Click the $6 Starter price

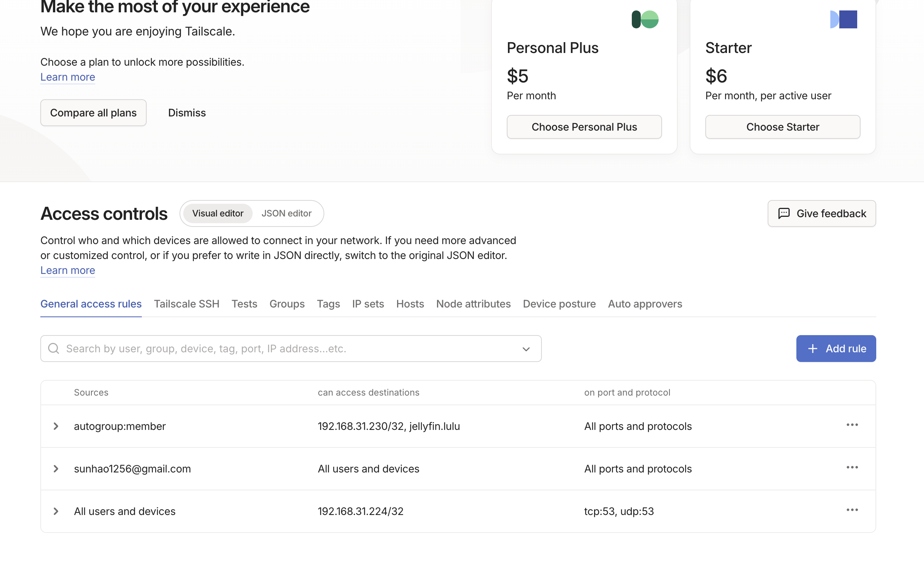(716, 76)
